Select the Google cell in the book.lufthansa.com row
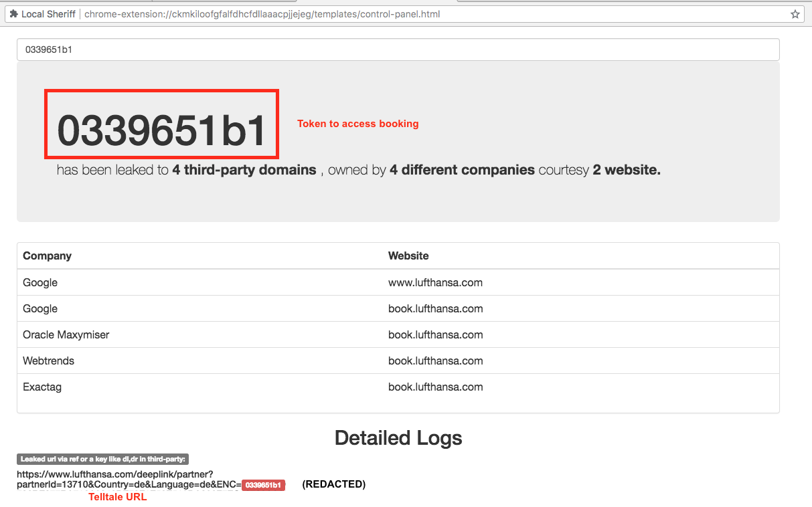This screenshot has width=812, height=507. tap(40, 308)
